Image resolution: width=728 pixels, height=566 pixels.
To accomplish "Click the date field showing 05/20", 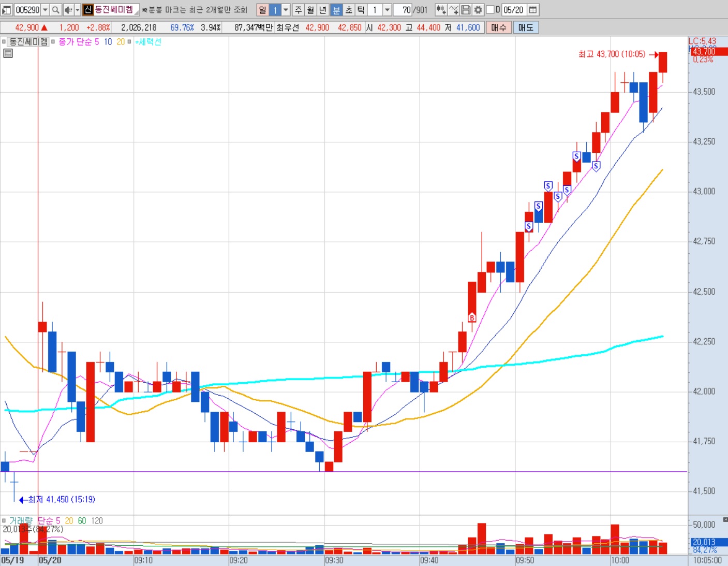I will tap(514, 10).
